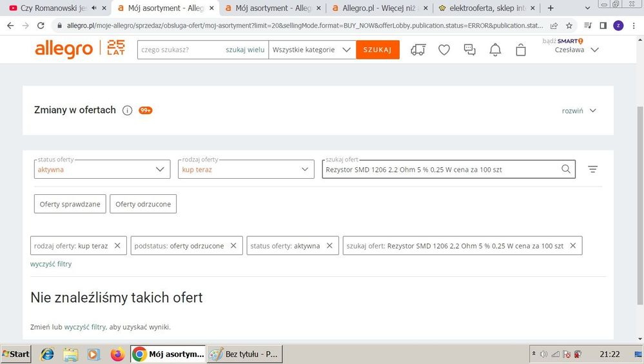Switch to second Mój asortyment tab
Image resolution: width=644 pixels, height=364 pixels.
click(273, 8)
